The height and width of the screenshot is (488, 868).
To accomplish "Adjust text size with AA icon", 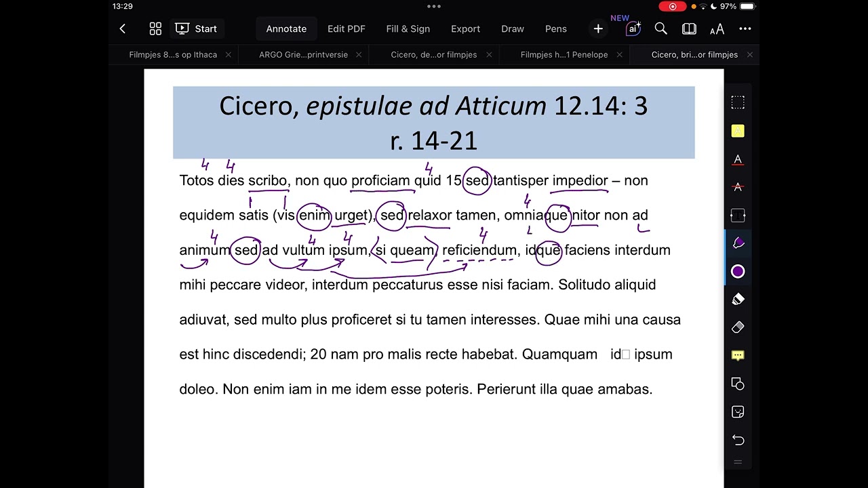I will point(717,28).
